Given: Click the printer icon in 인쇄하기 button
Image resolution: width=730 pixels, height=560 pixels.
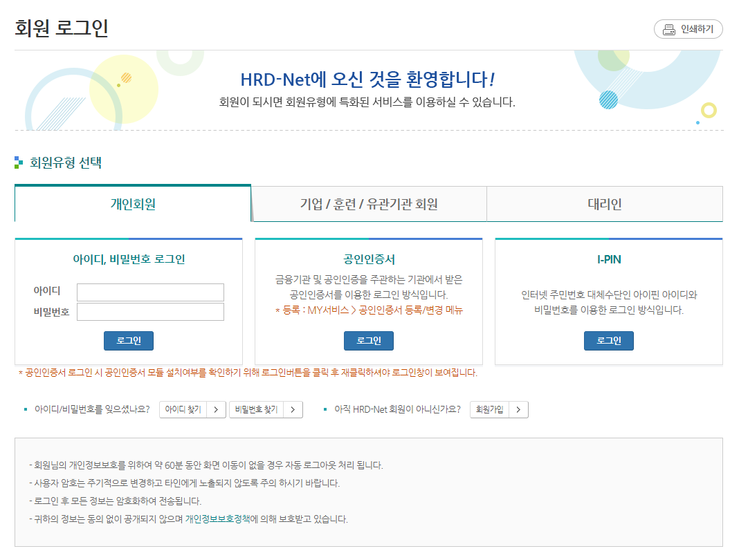Looking at the screenshot, I should [x=669, y=30].
